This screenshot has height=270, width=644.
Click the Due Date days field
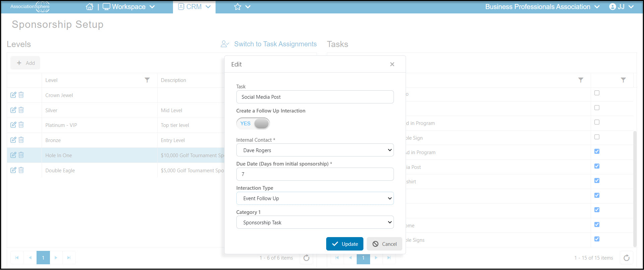[x=315, y=174]
